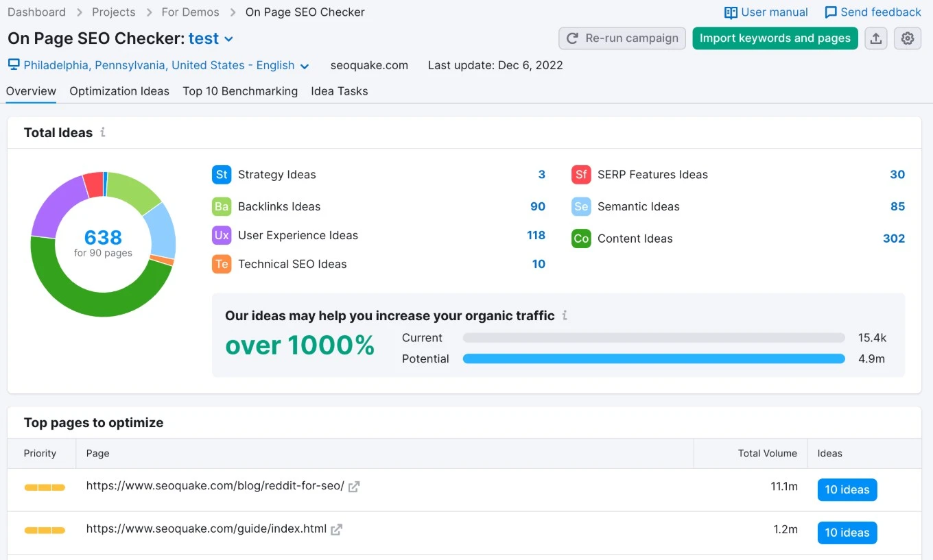Open the reddit-for-seo page URL

pos(215,486)
